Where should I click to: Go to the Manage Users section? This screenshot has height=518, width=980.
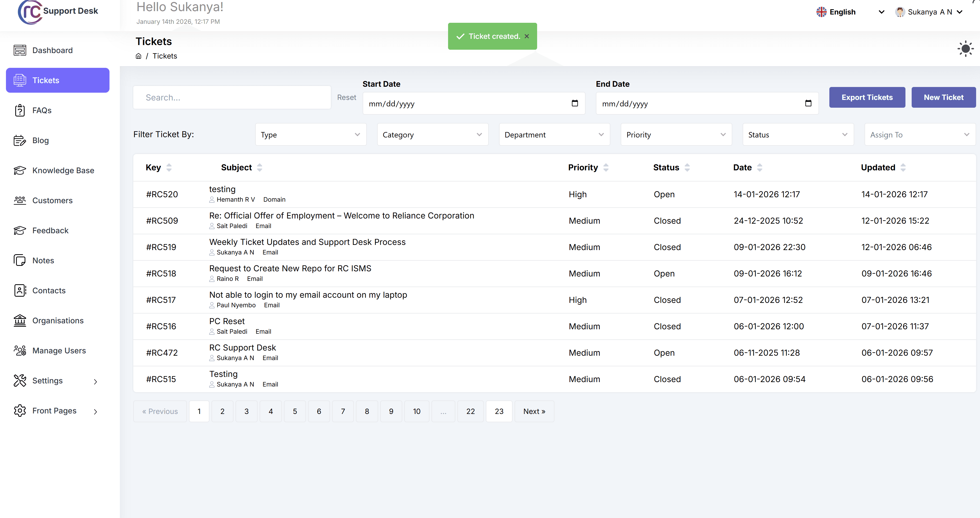(59, 351)
